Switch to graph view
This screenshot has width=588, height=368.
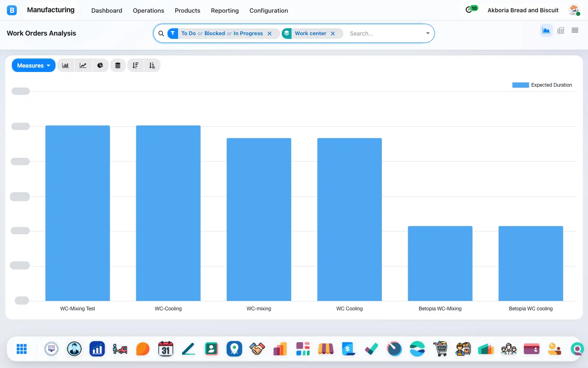[546, 31]
